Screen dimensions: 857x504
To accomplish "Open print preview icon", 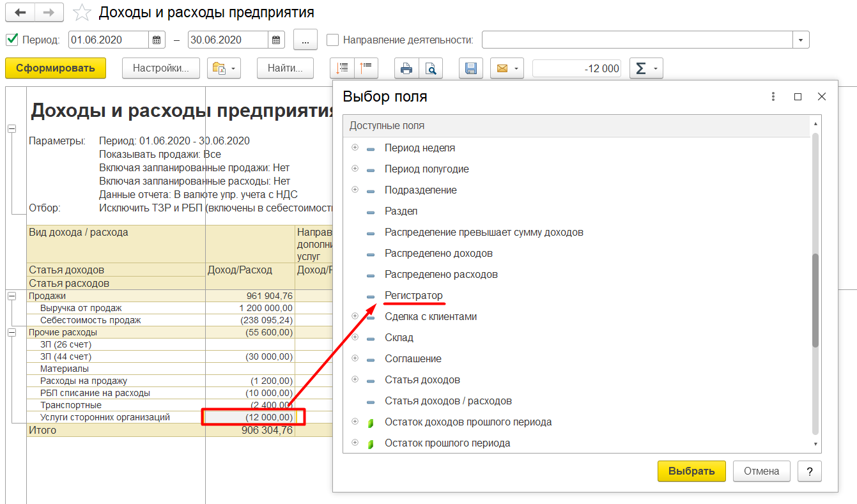I will pyautogui.click(x=431, y=68).
